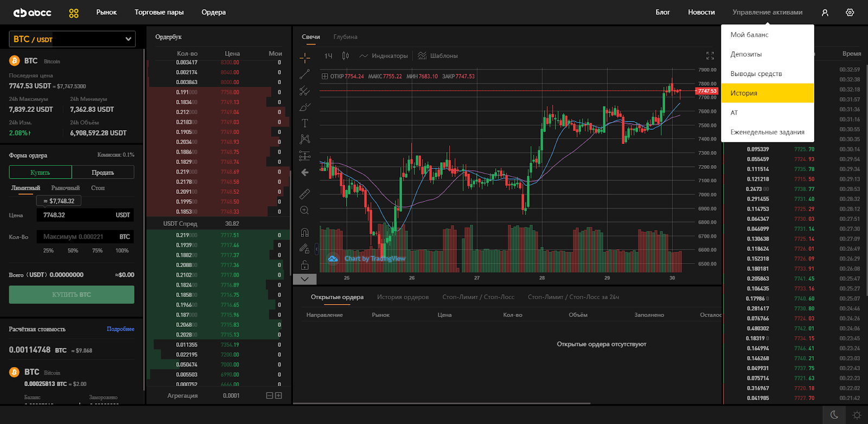Switch to История ордеров tab
The width and height of the screenshot is (868, 424).
[403, 297]
